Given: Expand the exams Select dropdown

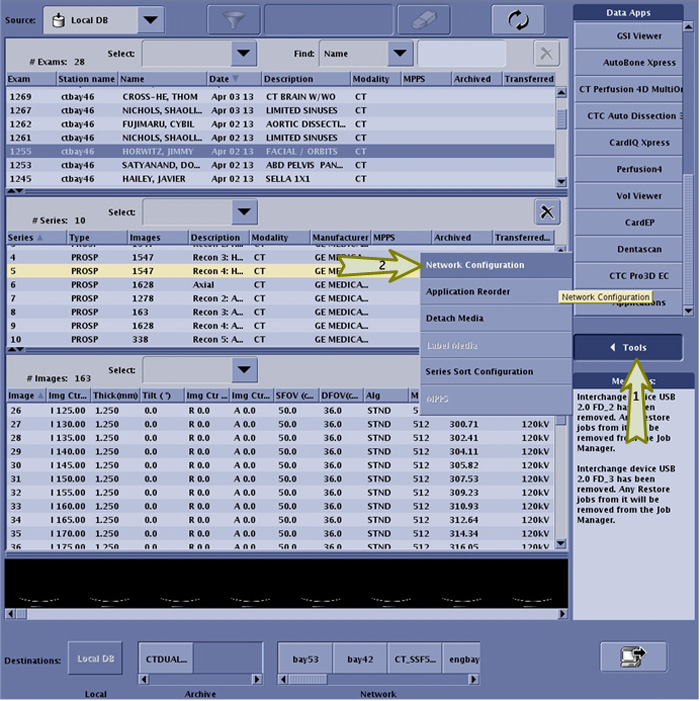Looking at the screenshot, I should (x=244, y=54).
